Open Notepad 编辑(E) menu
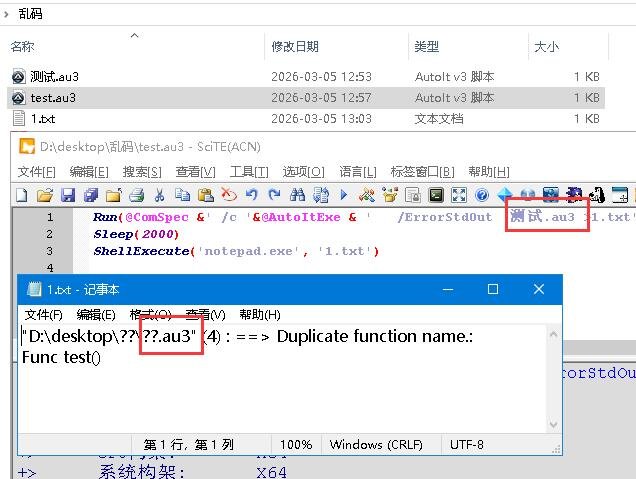 coord(96,315)
